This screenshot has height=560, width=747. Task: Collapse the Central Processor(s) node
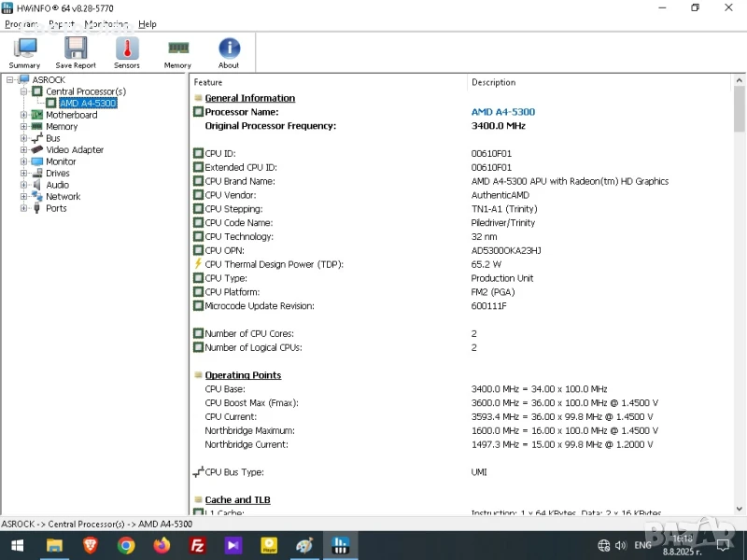(24, 91)
